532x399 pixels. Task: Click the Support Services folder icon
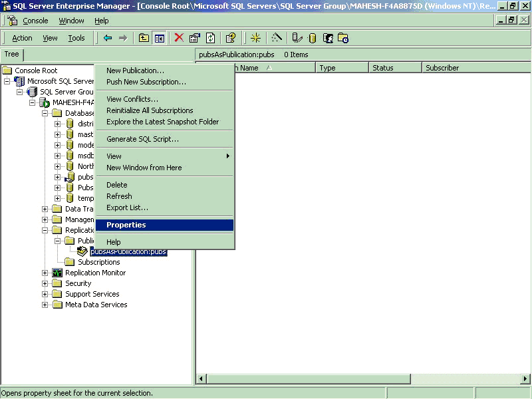57,294
